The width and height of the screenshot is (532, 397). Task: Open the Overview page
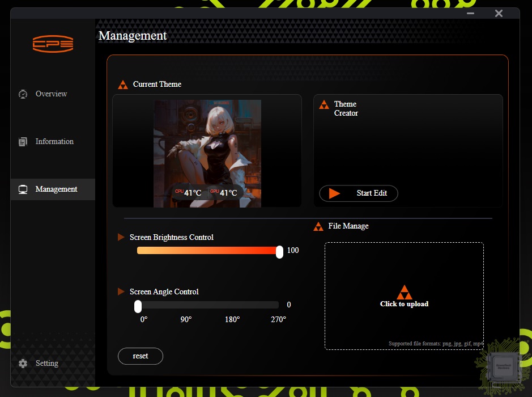(53, 94)
